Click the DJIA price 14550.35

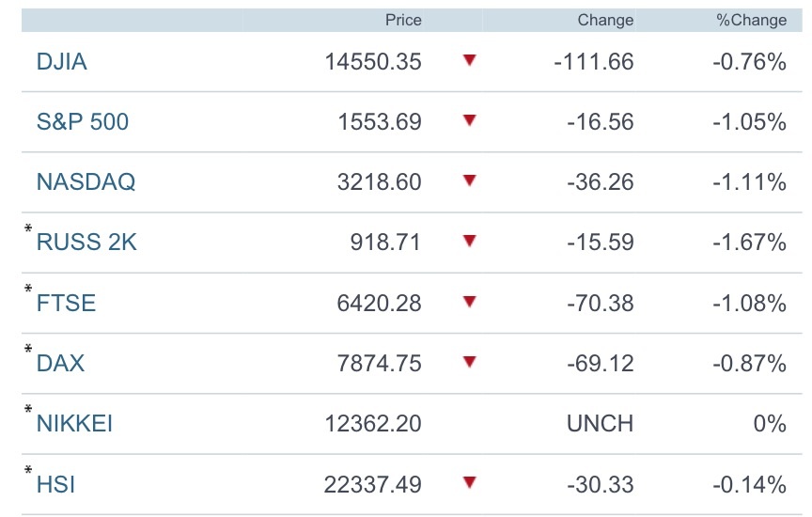[373, 62]
